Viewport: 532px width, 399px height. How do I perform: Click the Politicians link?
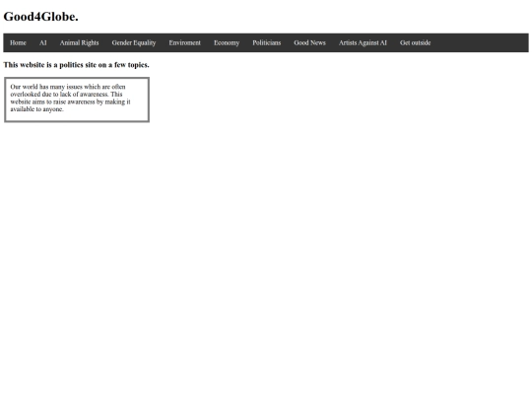266,42
